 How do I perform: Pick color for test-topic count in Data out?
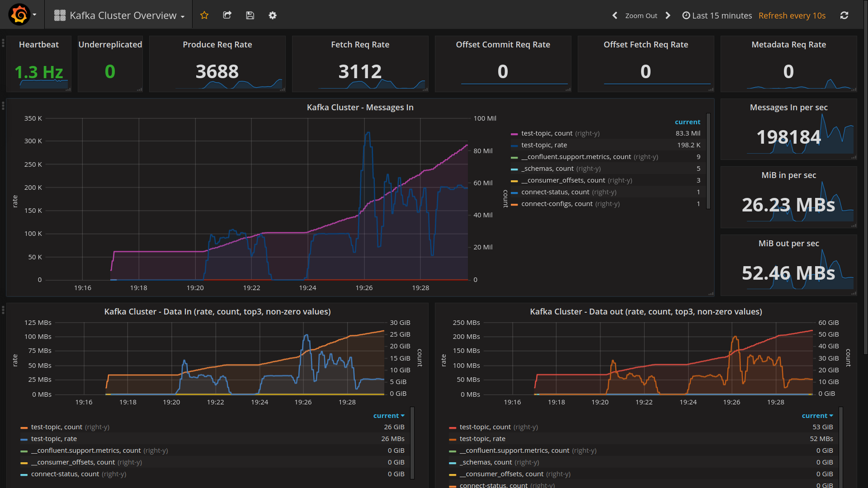pos(453,427)
